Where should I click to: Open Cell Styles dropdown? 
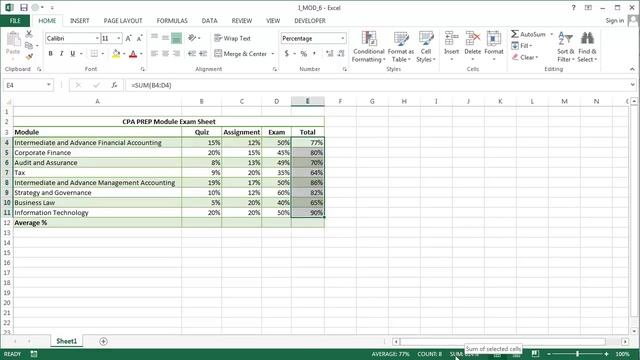pyautogui.click(x=426, y=47)
